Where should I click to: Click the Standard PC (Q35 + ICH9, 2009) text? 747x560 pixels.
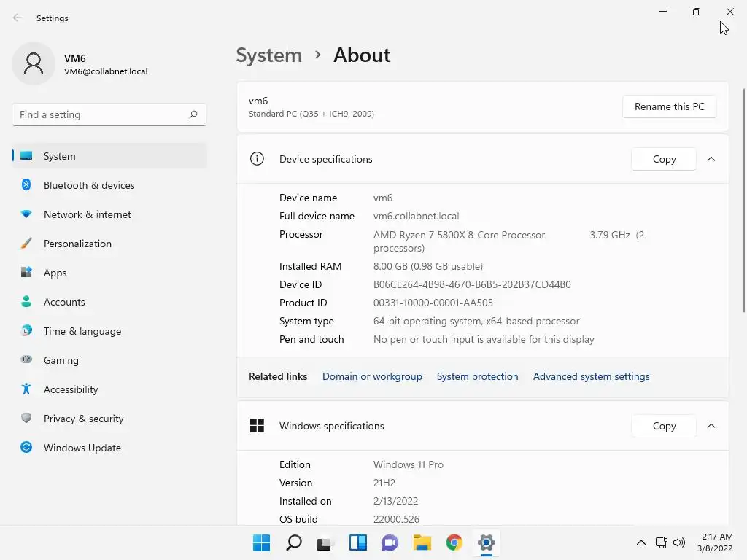tap(311, 114)
